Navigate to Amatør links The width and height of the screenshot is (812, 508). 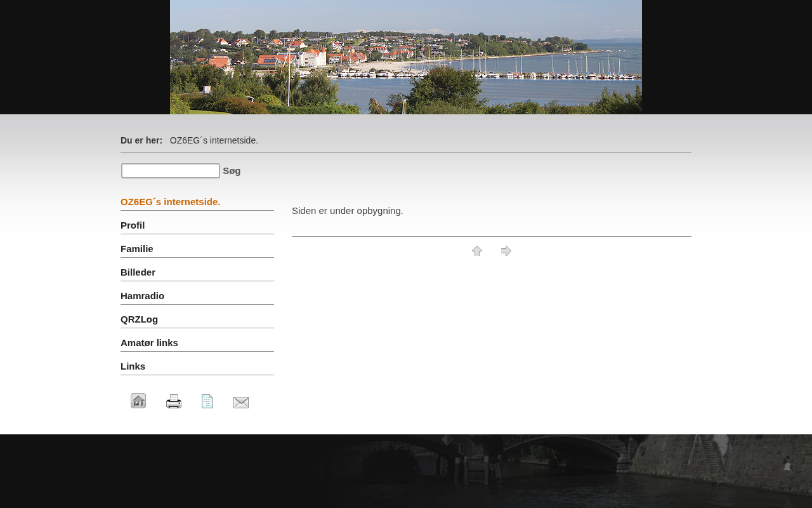(150, 343)
